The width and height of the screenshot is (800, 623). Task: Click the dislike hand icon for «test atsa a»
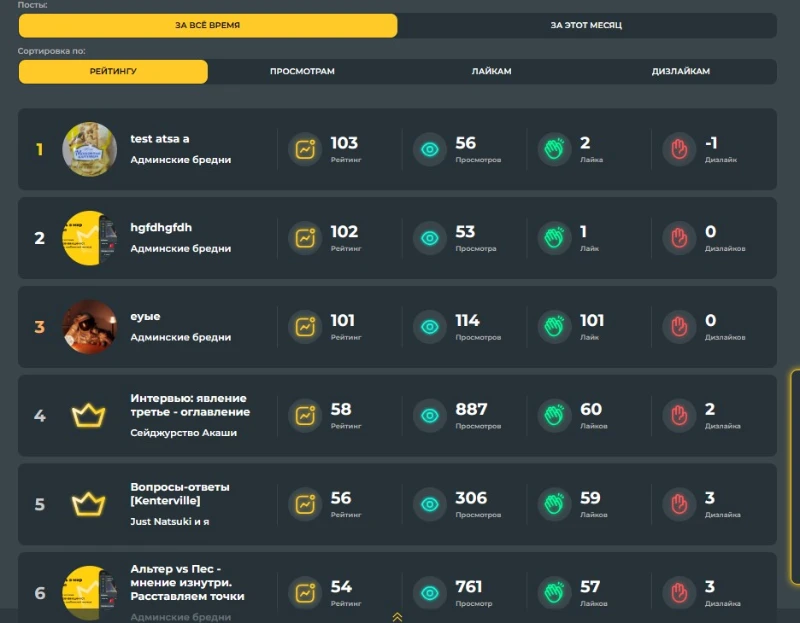[679, 149]
